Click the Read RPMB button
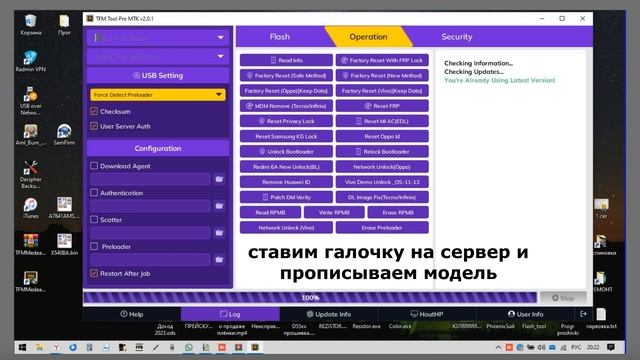640x360 pixels. pos(270,212)
